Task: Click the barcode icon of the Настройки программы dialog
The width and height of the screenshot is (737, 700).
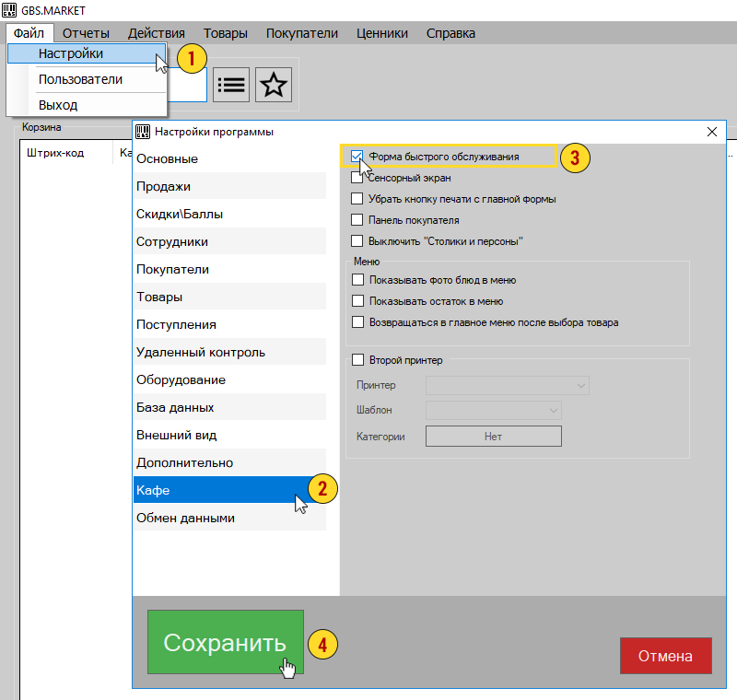Action: [x=143, y=132]
